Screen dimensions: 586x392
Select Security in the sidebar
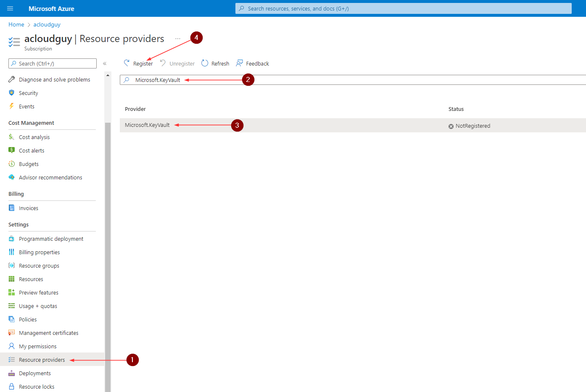pos(28,92)
